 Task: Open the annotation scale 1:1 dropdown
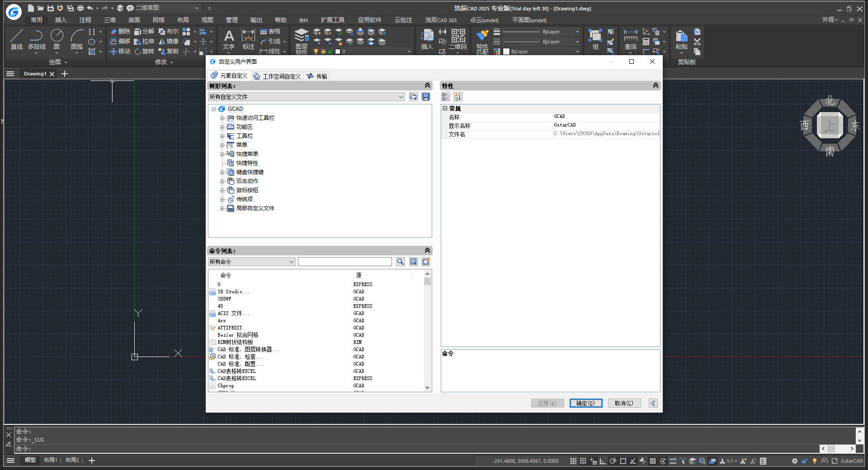pyautogui.click(x=731, y=461)
